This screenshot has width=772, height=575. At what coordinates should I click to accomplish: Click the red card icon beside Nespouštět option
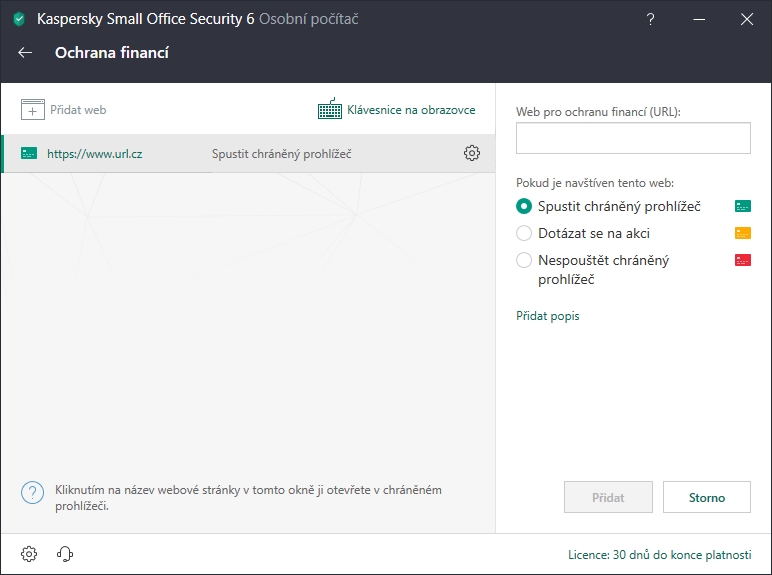coord(742,260)
